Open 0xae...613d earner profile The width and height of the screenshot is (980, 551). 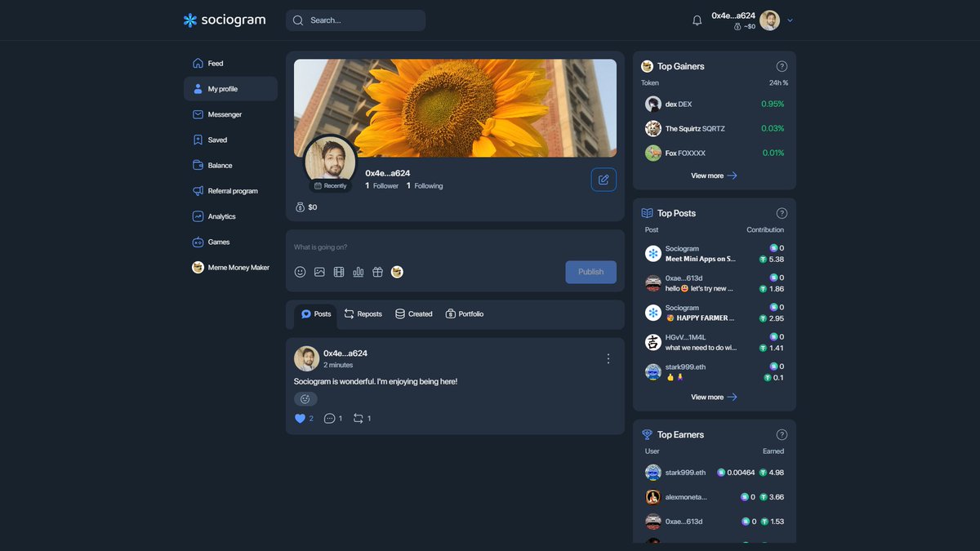[715, 521]
